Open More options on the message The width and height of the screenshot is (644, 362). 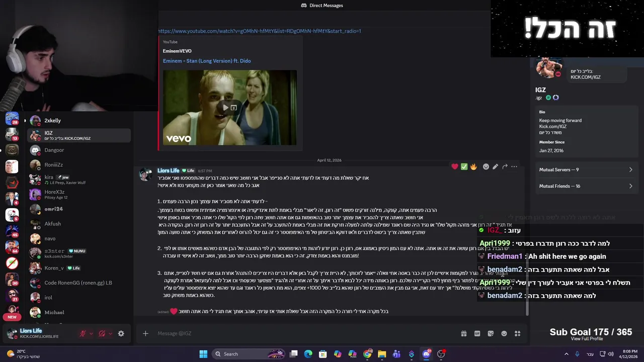514,166
